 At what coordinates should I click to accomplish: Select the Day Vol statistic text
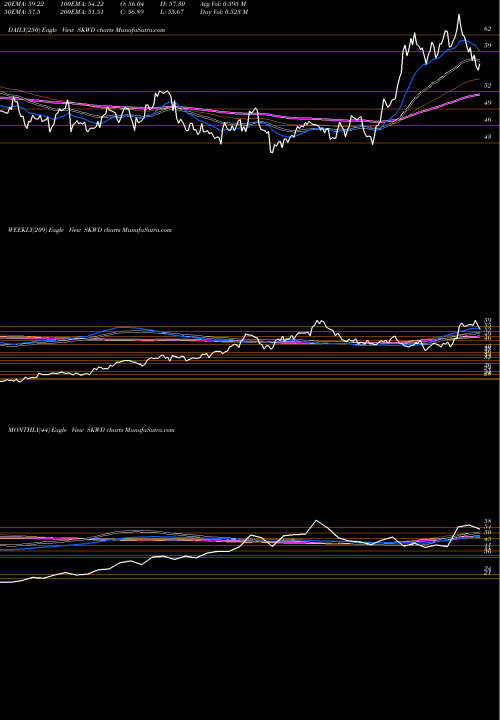[x=224, y=12]
